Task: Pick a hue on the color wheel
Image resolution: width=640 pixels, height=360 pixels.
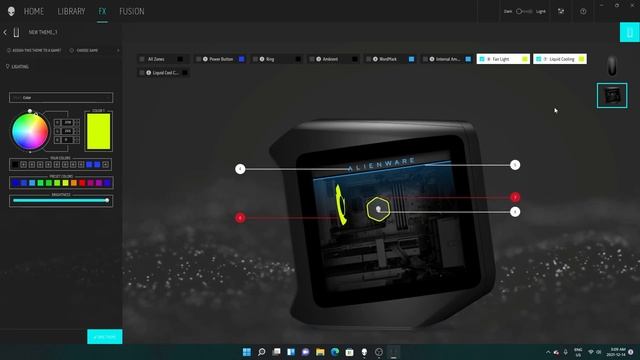Action: [x=30, y=131]
